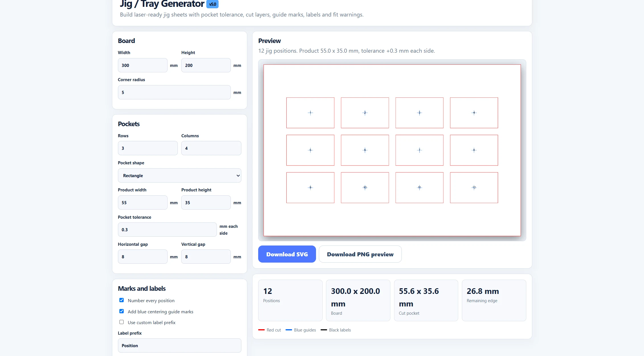Click the Marks and labels heading
644x356 pixels.
(x=142, y=289)
